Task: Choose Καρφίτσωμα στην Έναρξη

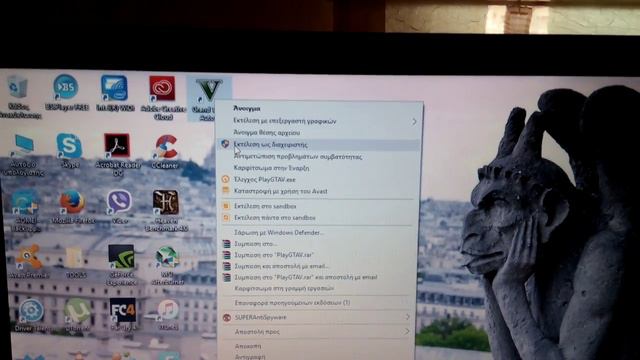Action: point(320,168)
